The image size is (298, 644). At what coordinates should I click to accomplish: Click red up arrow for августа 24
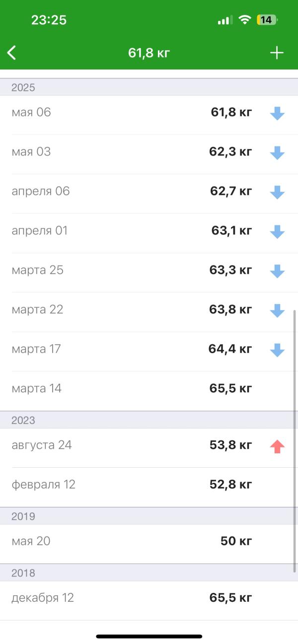point(277,446)
